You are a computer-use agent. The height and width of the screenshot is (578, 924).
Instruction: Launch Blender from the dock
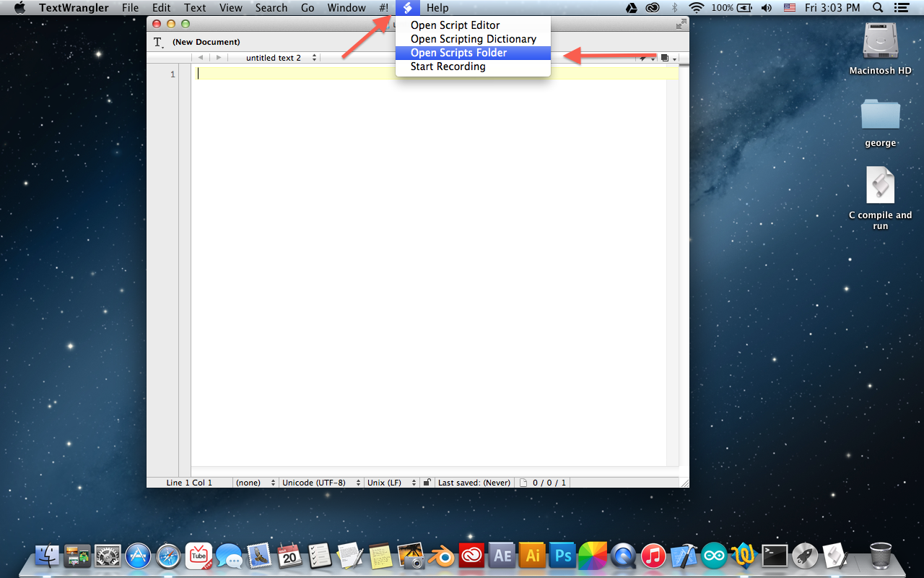(441, 556)
